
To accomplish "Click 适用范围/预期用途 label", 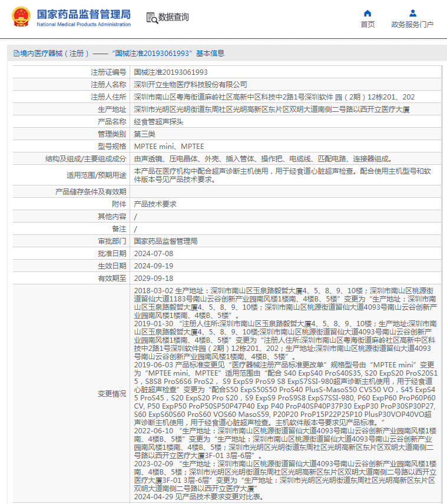I will [x=96, y=175].
